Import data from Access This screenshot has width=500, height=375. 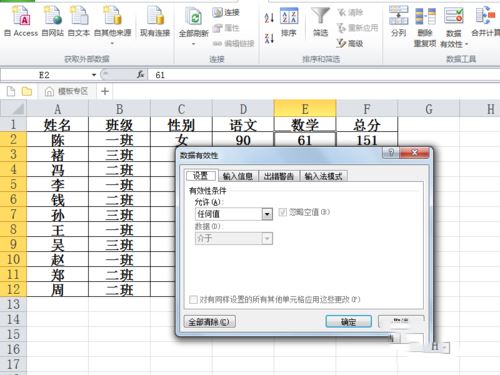[21, 21]
